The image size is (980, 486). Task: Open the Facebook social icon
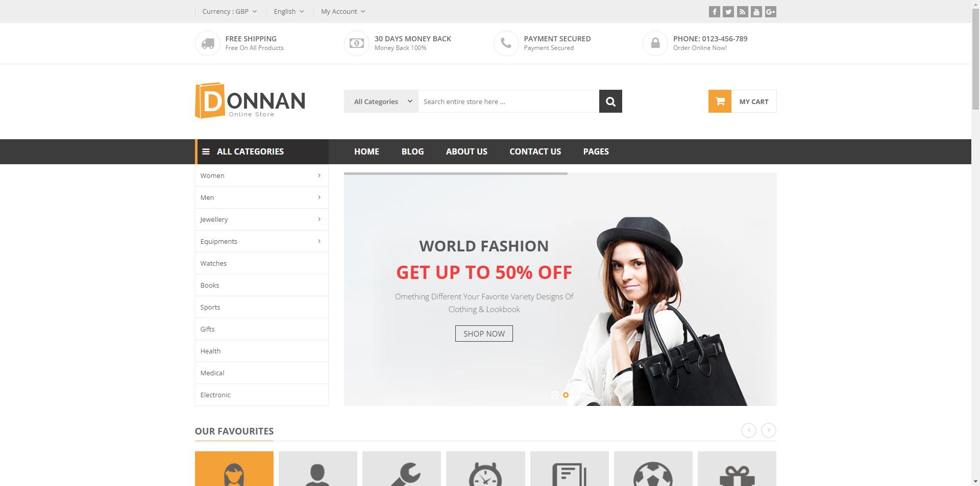tap(714, 12)
